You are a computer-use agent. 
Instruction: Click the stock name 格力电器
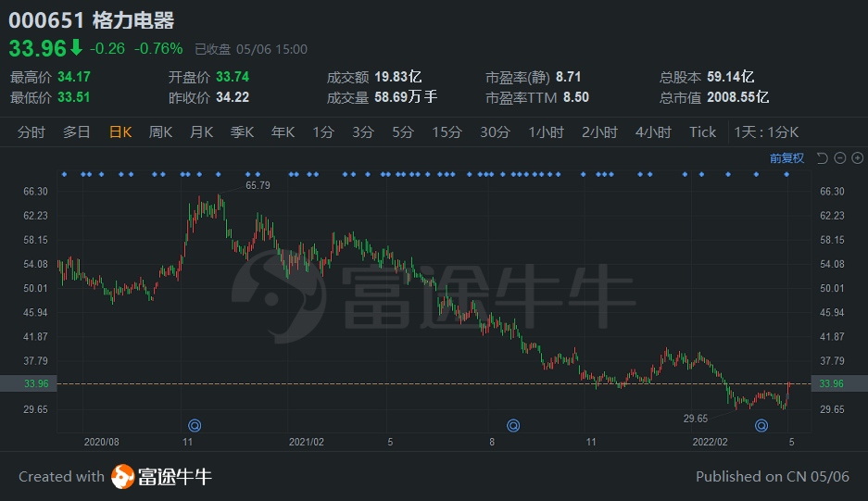pyautogui.click(x=133, y=20)
